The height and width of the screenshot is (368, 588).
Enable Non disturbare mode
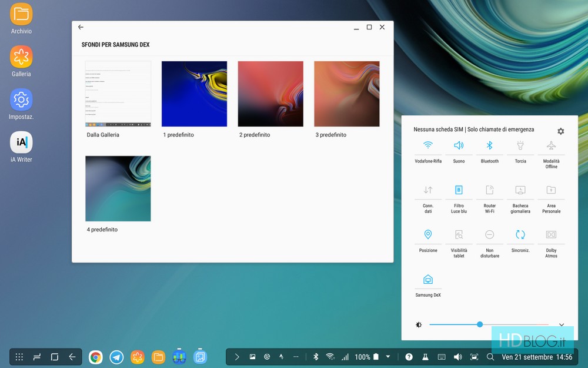pyautogui.click(x=489, y=244)
